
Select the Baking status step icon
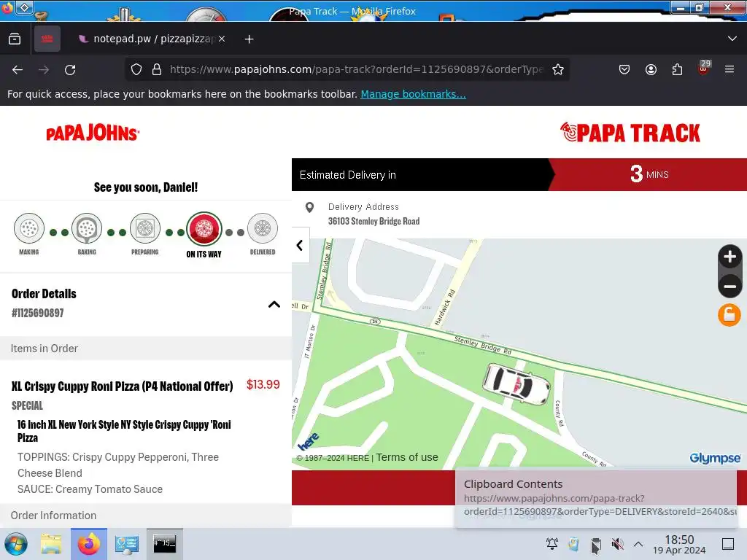point(87,228)
